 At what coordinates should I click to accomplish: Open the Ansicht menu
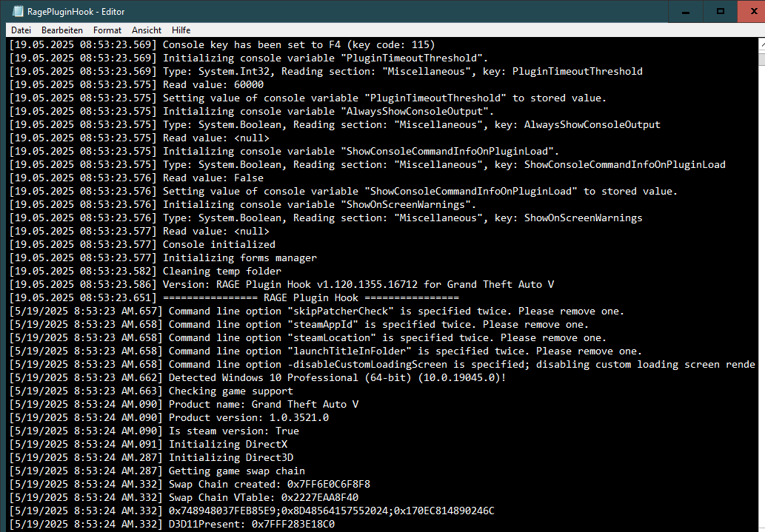click(147, 30)
